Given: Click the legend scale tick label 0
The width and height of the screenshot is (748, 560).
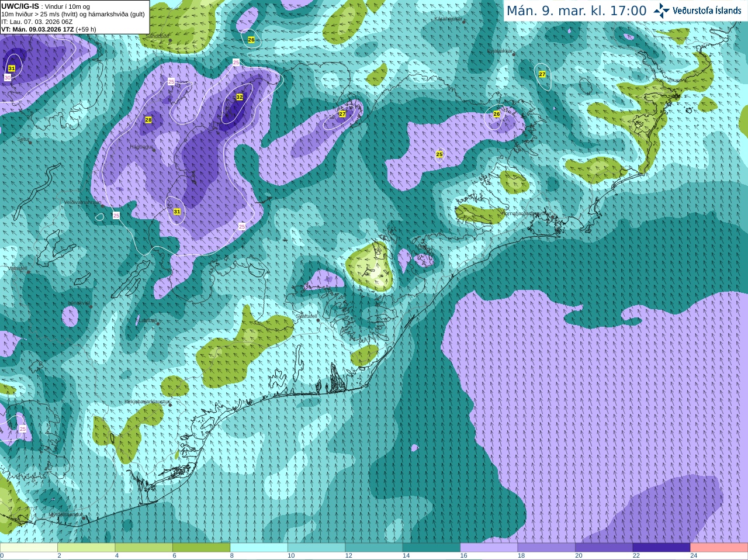Looking at the screenshot, I should [x=2, y=556].
